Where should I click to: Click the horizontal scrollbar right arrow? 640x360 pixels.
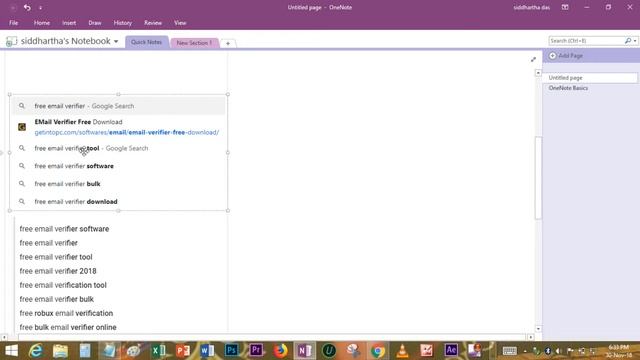tap(530, 337)
